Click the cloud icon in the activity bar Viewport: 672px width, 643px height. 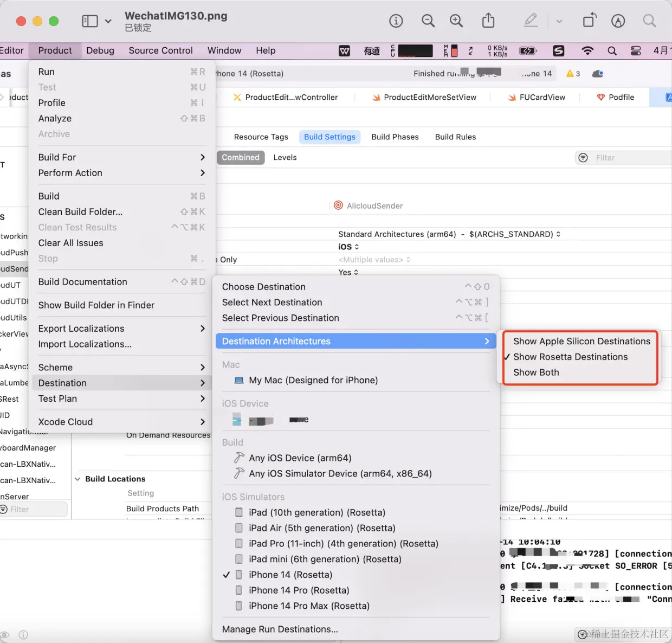(597, 73)
